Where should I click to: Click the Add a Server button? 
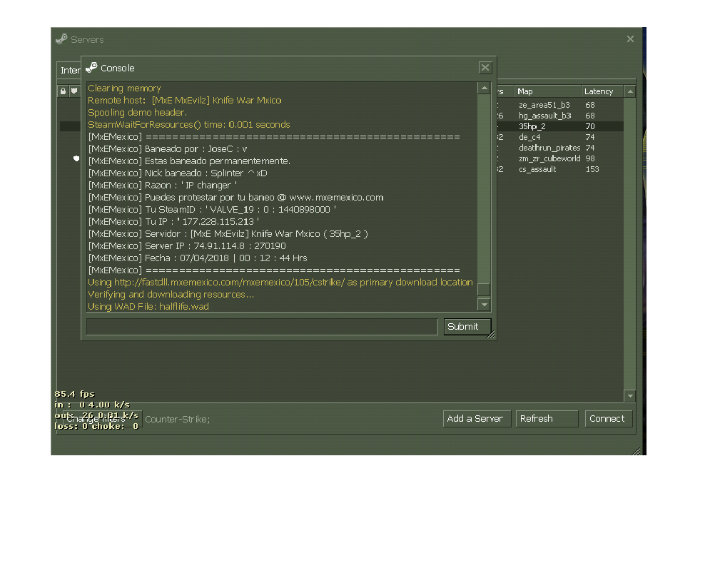click(477, 419)
